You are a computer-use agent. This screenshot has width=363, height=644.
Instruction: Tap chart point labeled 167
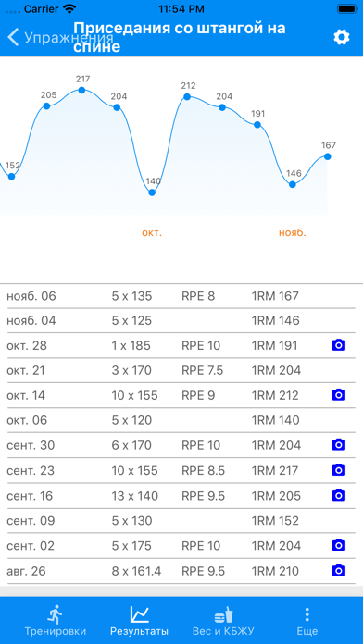[327, 156]
